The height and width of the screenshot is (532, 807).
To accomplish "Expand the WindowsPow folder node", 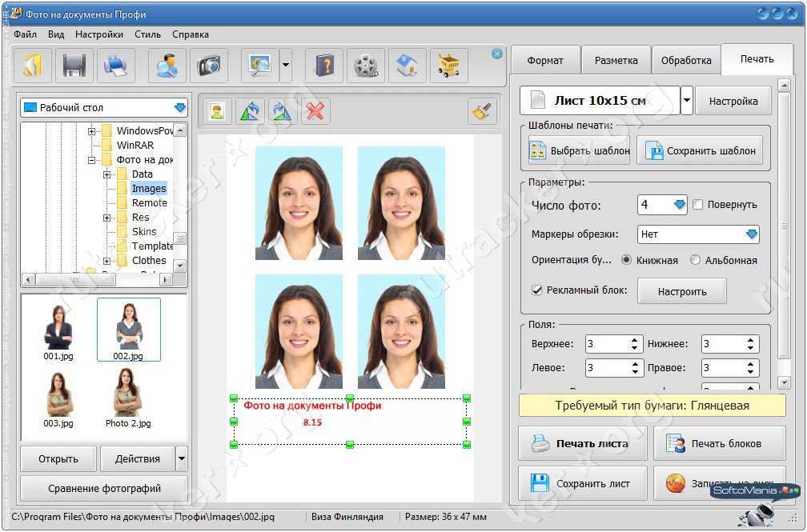I will (x=91, y=131).
